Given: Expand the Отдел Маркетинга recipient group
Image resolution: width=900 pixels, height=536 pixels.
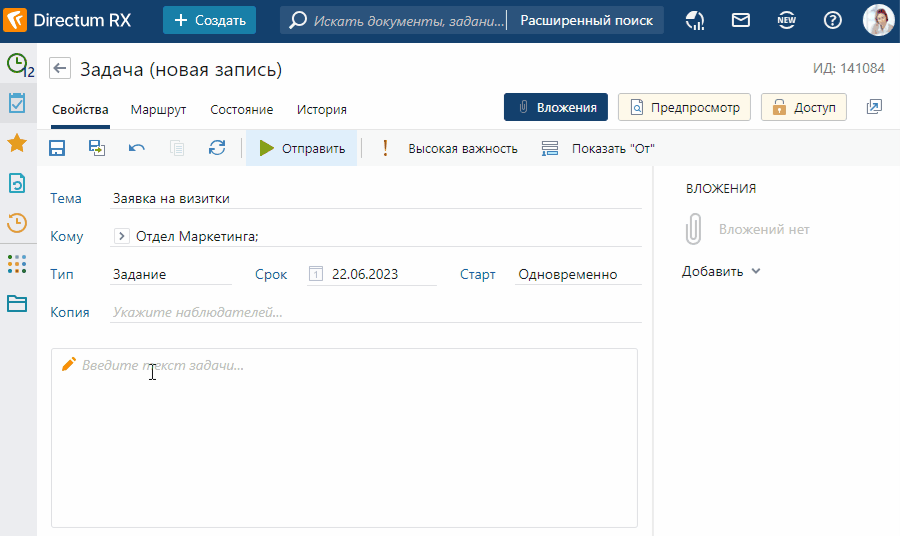Looking at the screenshot, I should pyautogui.click(x=122, y=237).
